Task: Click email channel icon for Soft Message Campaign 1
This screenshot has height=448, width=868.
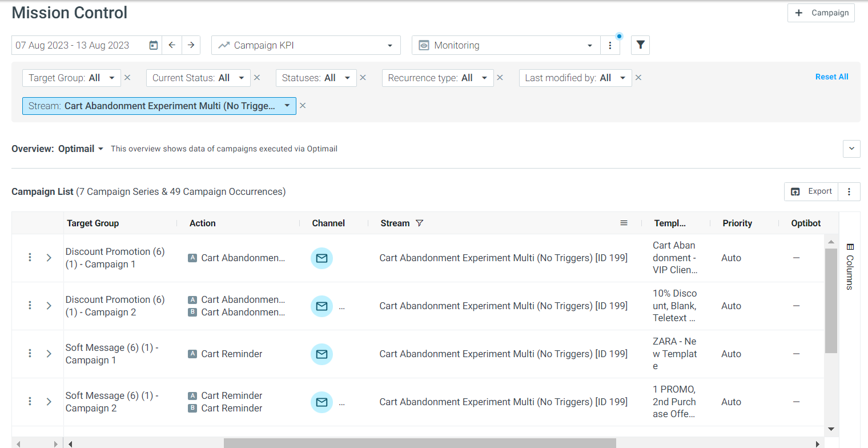Action: [322, 354]
